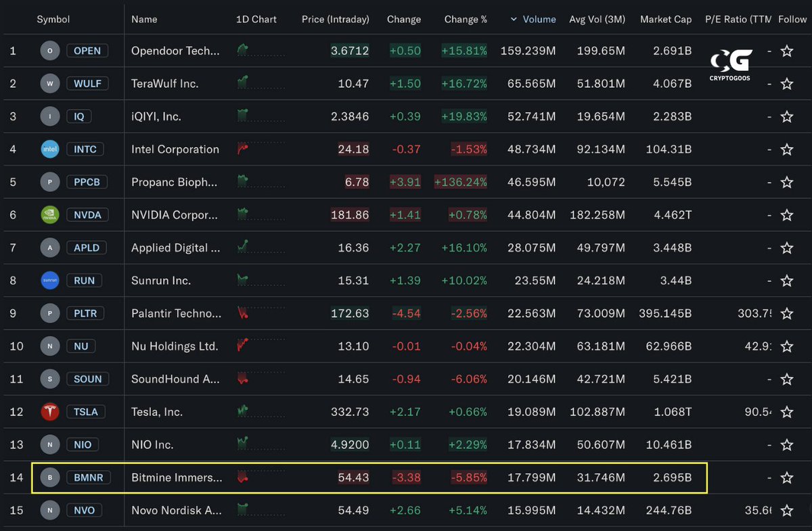Open the NU ticker symbol
The image size is (812, 531).
click(81, 346)
